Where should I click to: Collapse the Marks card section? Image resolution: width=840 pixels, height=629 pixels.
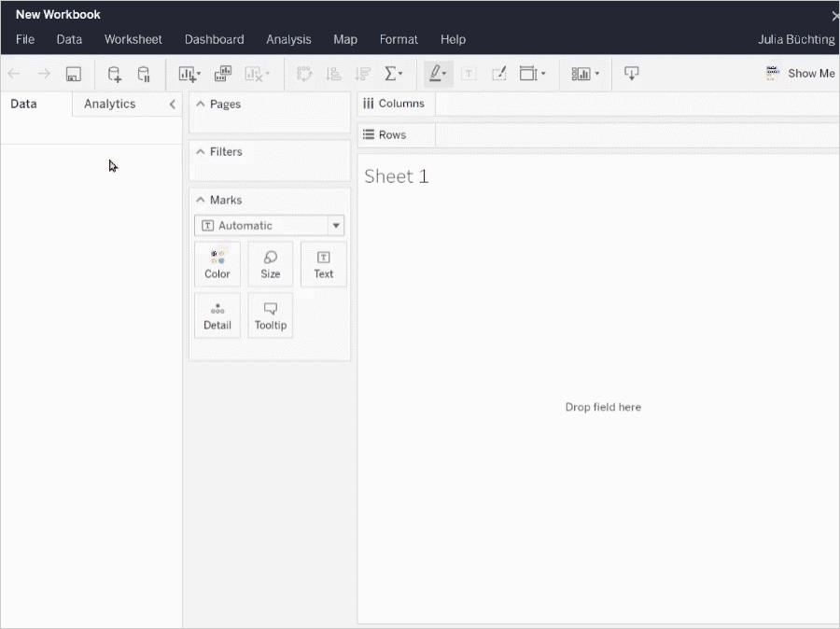pyautogui.click(x=199, y=199)
